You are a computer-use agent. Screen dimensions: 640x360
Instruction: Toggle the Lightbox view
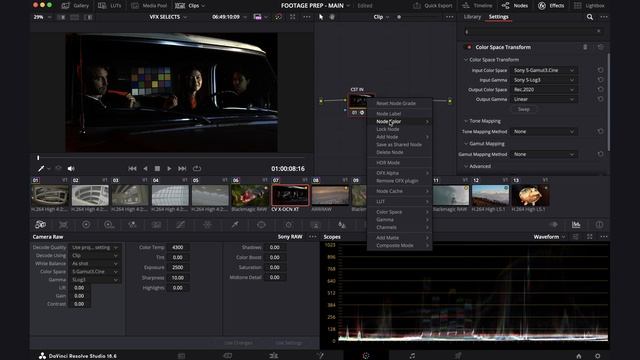tap(589, 6)
